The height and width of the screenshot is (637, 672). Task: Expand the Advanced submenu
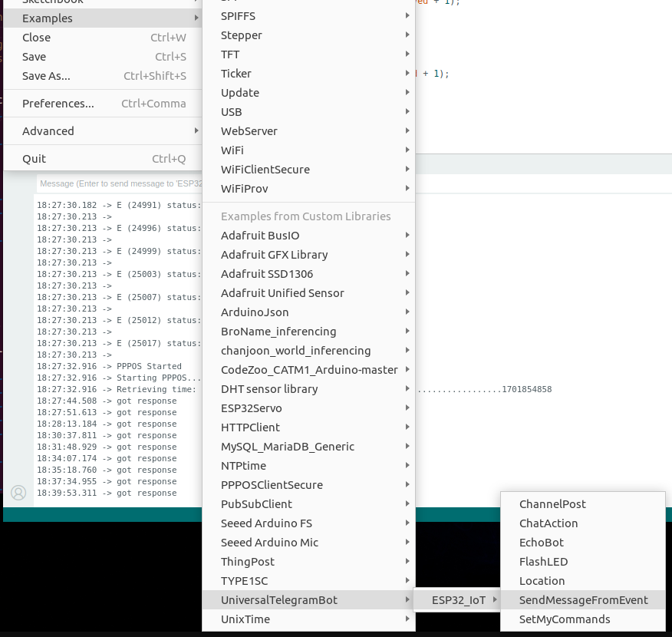pos(103,131)
